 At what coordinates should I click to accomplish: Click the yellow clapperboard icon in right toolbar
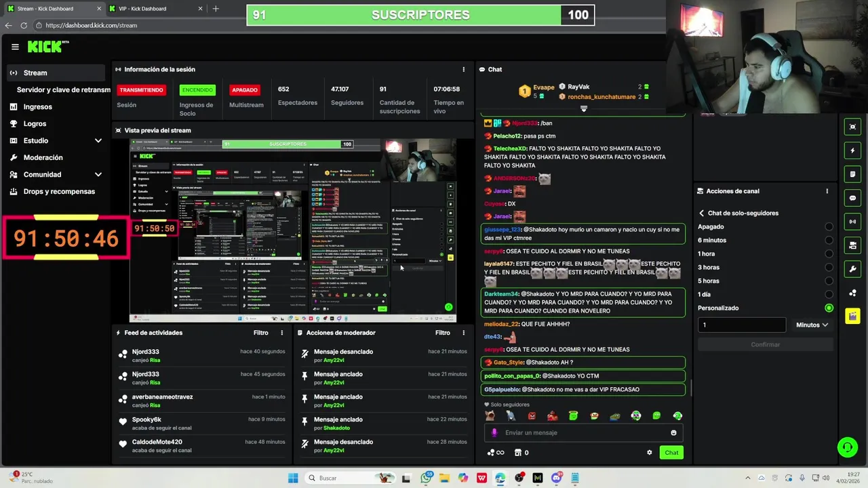click(852, 317)
